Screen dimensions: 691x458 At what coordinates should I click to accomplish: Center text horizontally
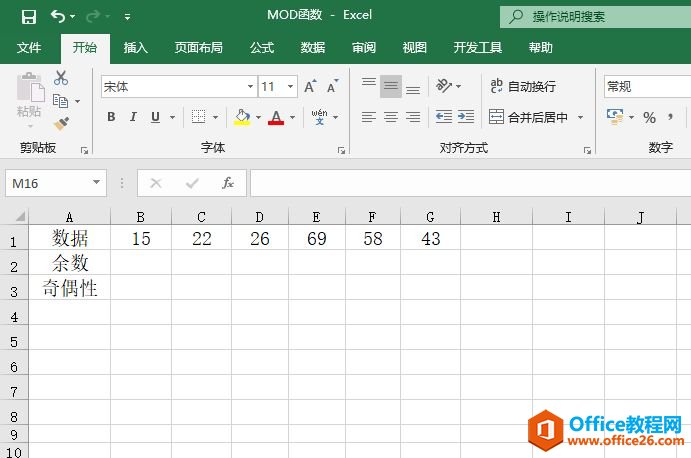click(391, 117)
